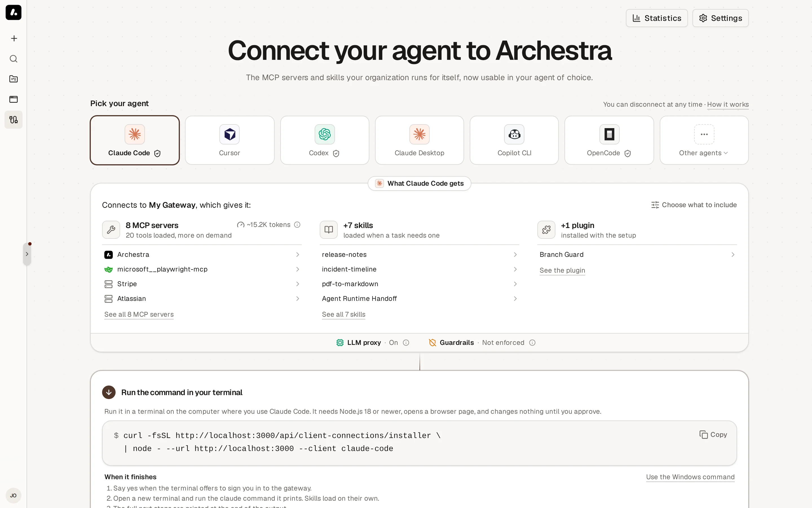
Task: Click the info icon beside Not enforced
Action: pyautogui.click(x=533, y=343)
